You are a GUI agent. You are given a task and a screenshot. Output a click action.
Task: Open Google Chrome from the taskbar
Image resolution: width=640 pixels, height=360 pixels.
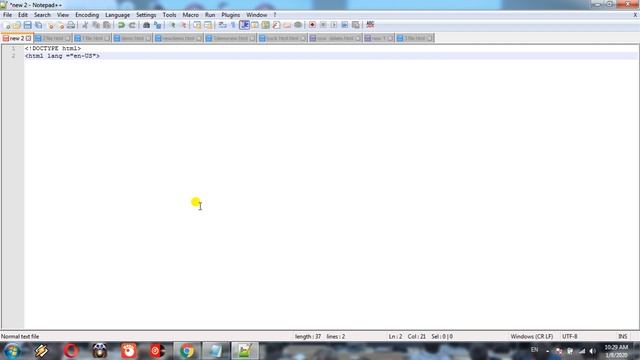[x=187, y=351]
